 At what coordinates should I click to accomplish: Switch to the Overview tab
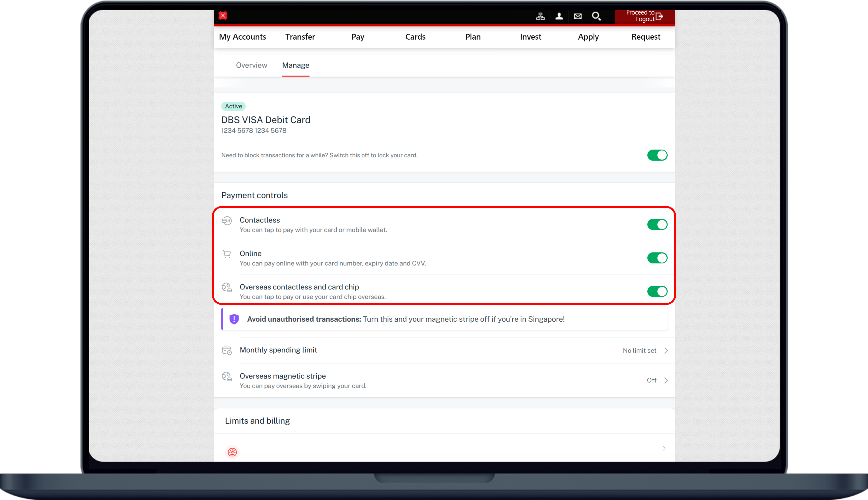point(251,65)
